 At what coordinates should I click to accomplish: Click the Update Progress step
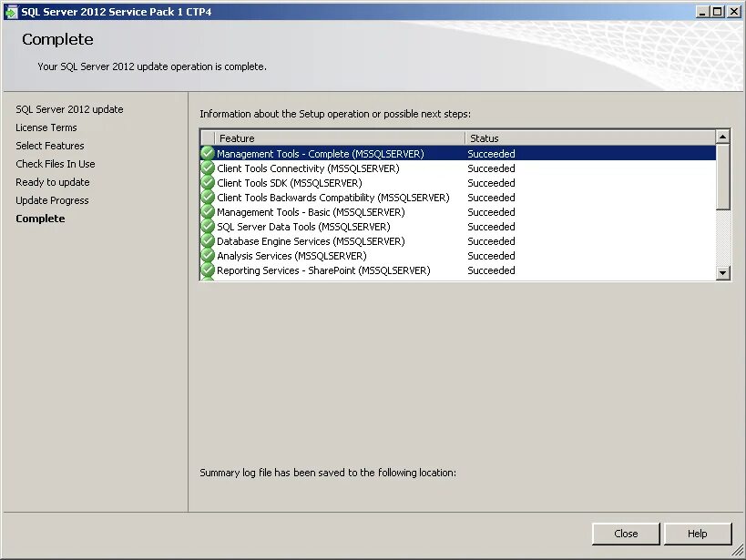click(52, 200)
